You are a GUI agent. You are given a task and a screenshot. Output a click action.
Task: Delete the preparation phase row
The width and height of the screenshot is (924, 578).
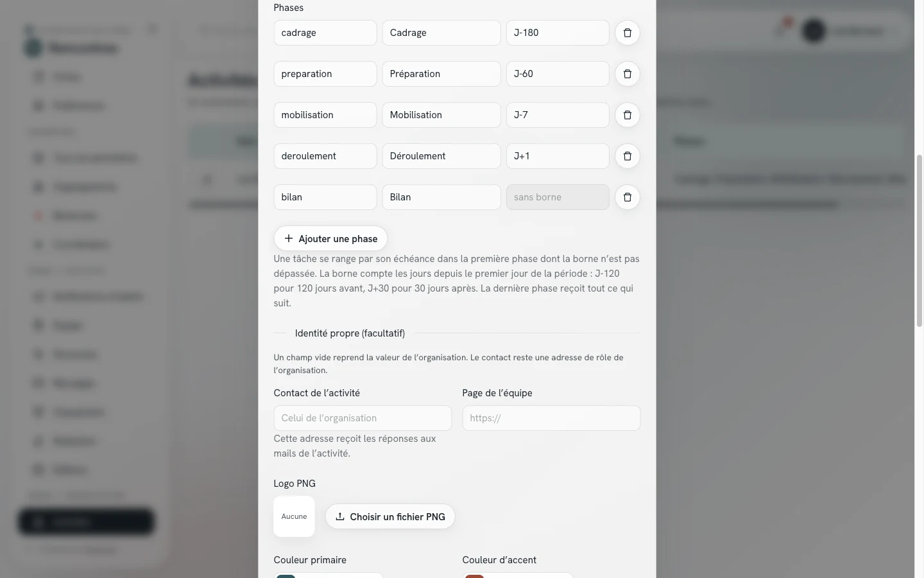(x=628, y=74)
